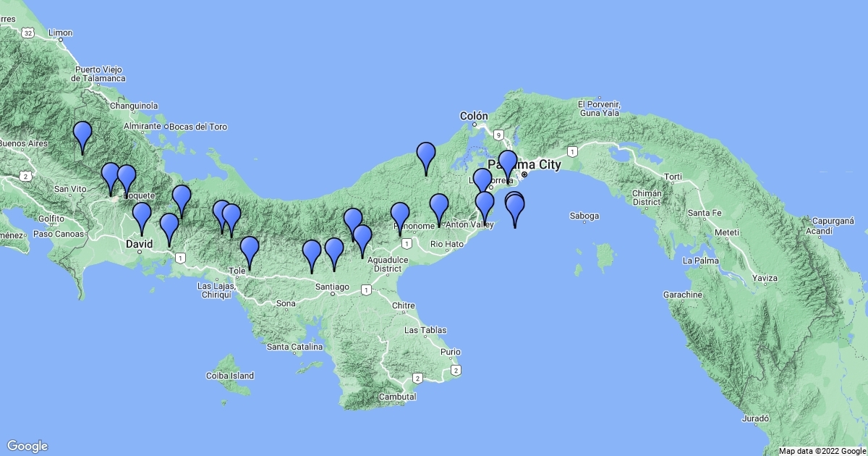Select the Cambutal label
This screenshot has height=456, width=868.
398,397
